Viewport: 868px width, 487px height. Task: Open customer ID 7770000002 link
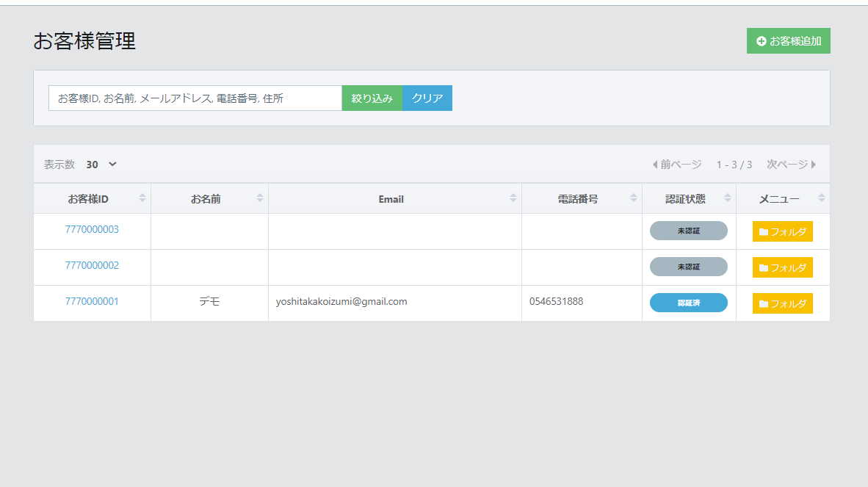[92, 266]
